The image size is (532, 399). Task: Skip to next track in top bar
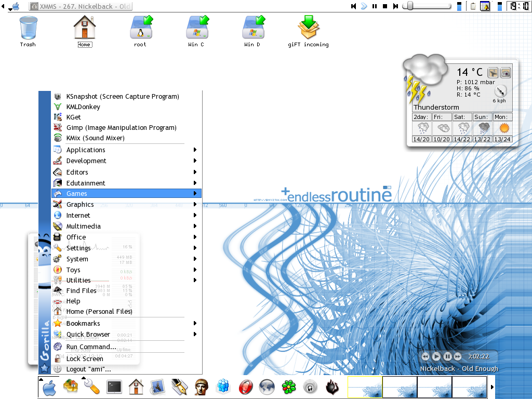(395, 6)
